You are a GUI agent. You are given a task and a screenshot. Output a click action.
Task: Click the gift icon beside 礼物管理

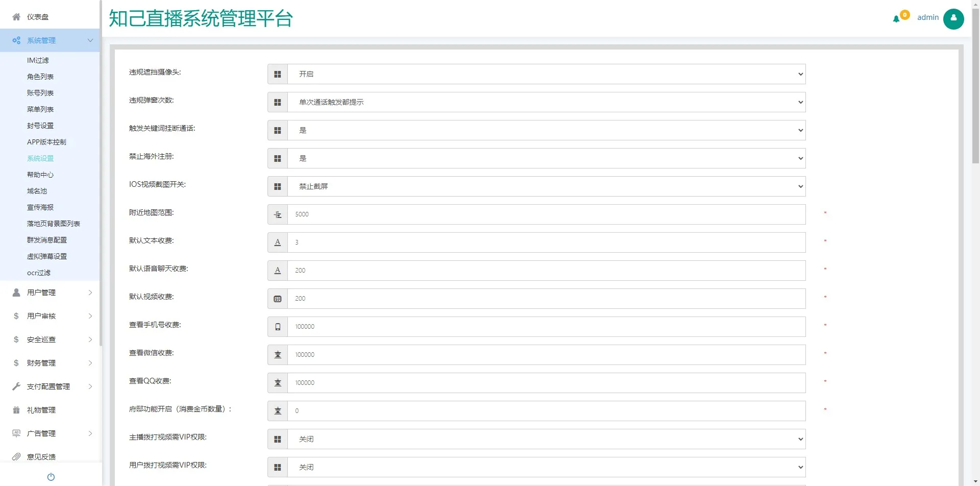pyautogui.click(x=16, y=410)
